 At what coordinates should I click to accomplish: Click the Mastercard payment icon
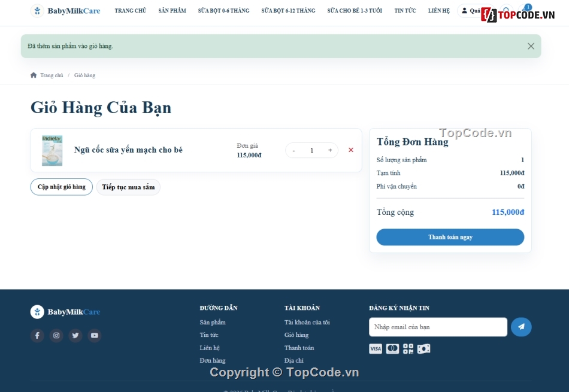pyautogui.click(x=392, y=349)
